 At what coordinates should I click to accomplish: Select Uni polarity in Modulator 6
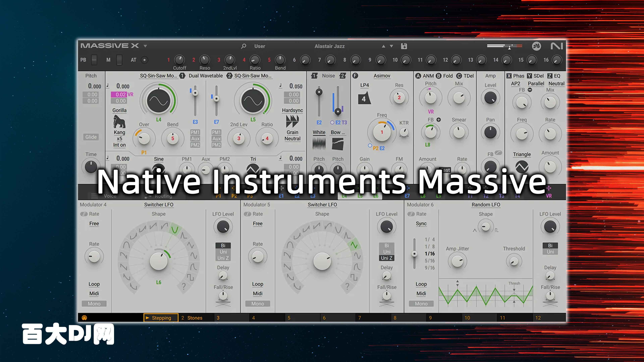point(550,252)
